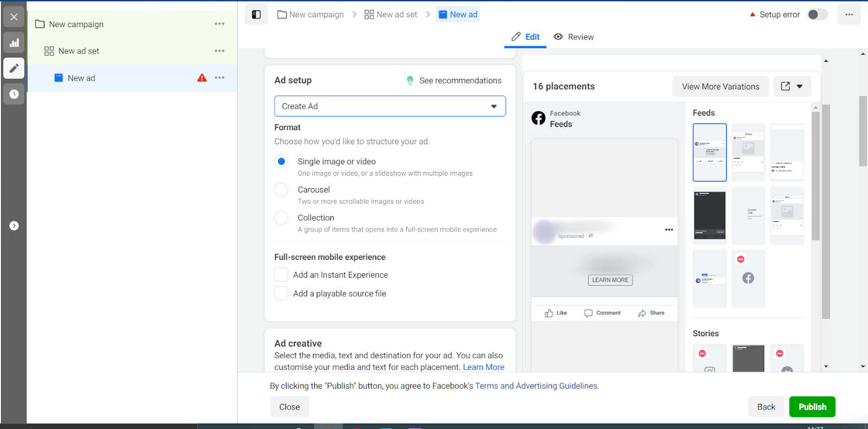Open the New ad set options menu
The height and width of the screenshot is (429, 868).
pyautogui.click(x=220, y=51)
